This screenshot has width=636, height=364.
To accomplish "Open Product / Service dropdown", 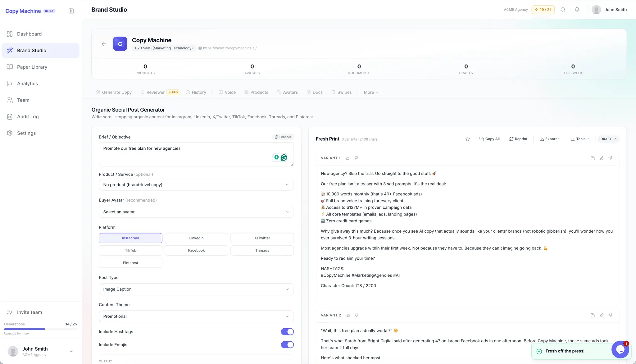I will [196, 185].
